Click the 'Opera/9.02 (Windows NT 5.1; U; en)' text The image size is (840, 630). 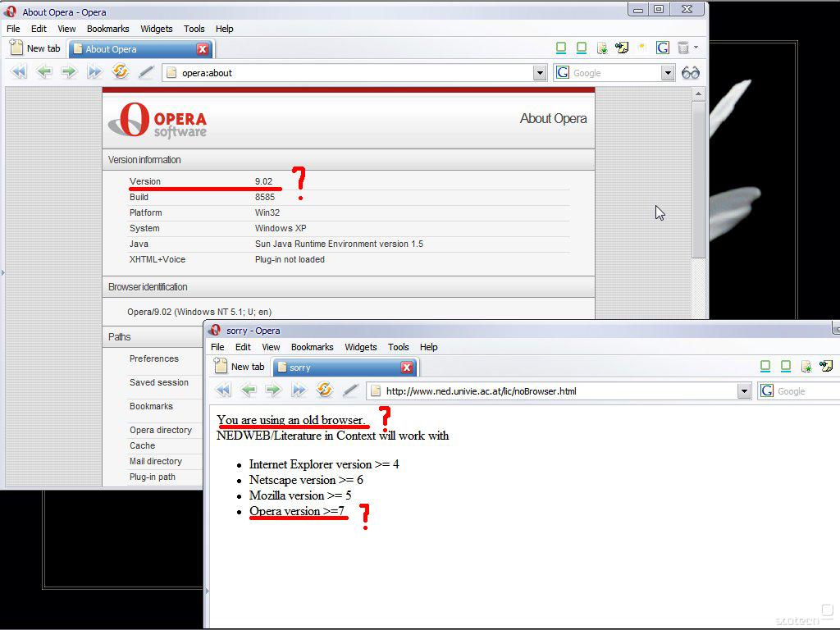tap(199, 312)
